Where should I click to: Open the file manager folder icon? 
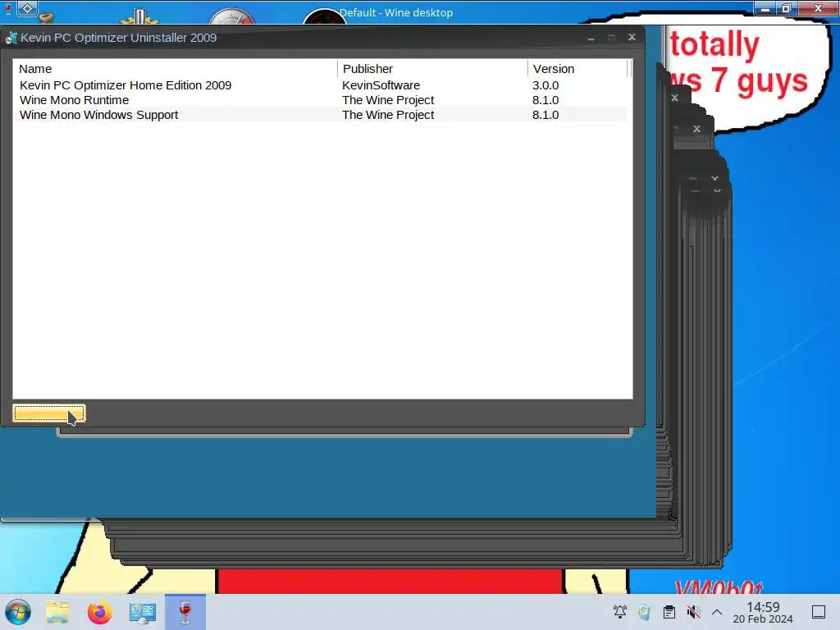(x=57, y=612)
